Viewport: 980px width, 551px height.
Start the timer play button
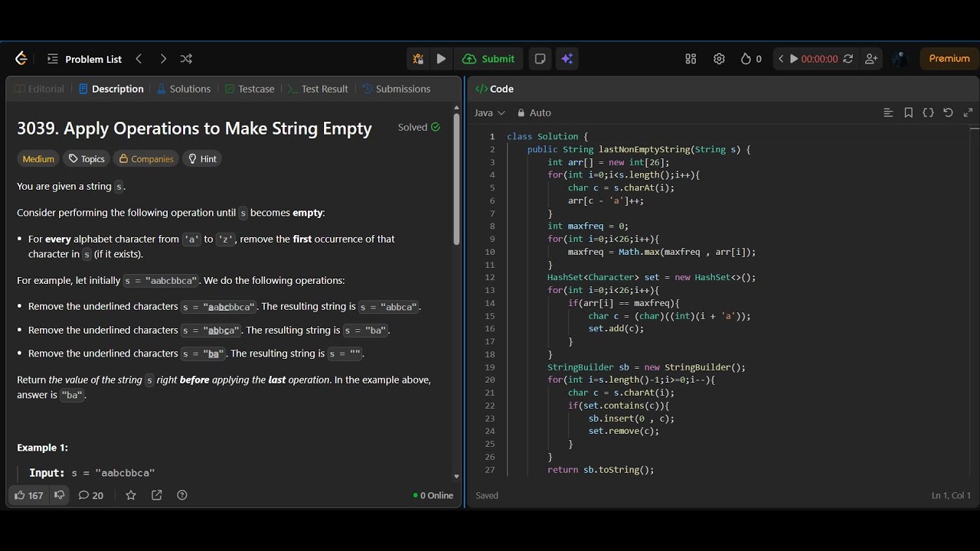click(794, 59)
